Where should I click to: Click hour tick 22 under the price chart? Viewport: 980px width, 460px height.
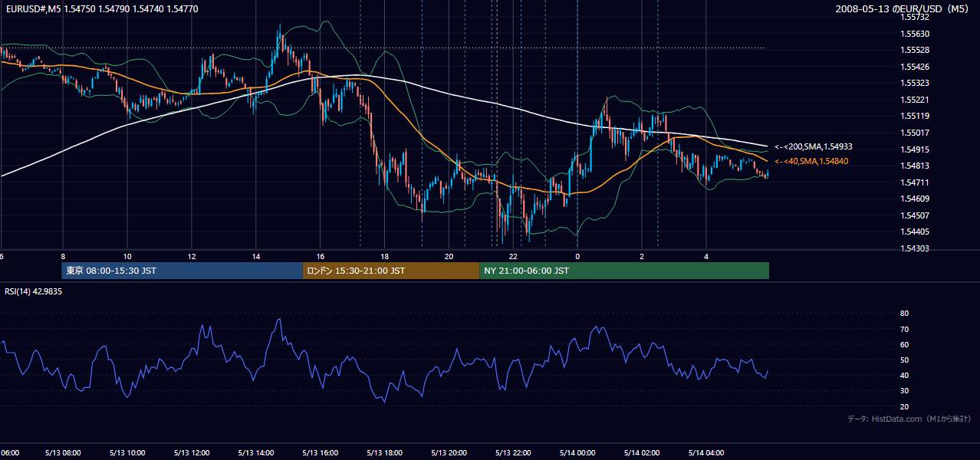tap(514, 256)
